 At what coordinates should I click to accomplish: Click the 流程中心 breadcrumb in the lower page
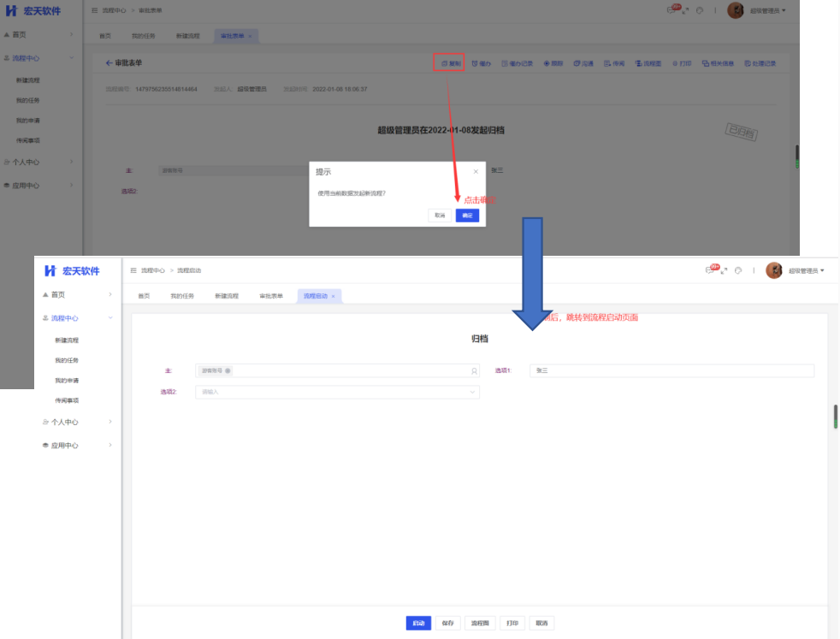(x=152, y=270)
